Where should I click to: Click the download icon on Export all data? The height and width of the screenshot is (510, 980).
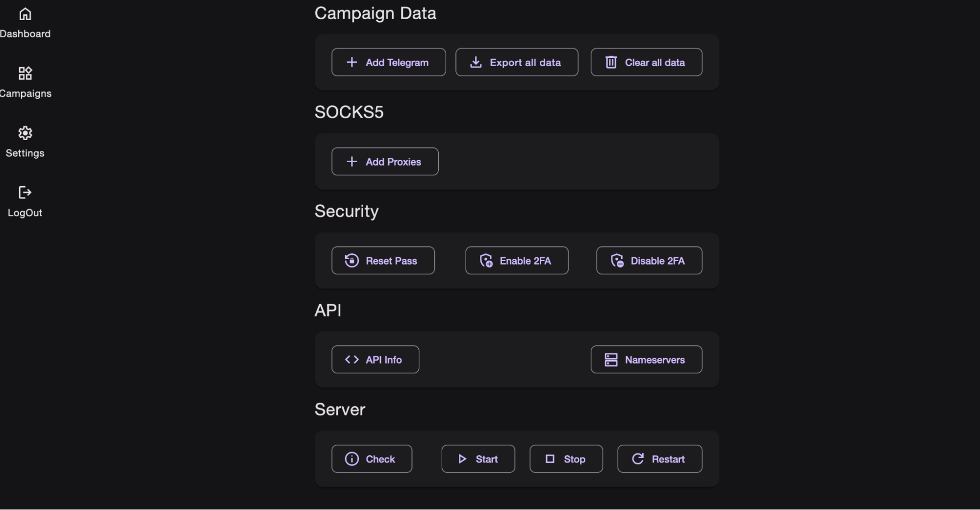click(x=476, y=62)
